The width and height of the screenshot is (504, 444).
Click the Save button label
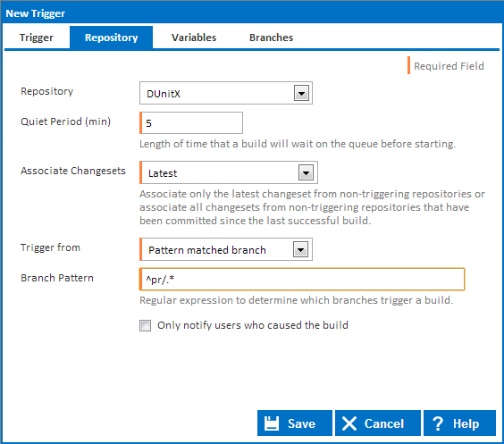pyautogui.click(x=301, y=423)
